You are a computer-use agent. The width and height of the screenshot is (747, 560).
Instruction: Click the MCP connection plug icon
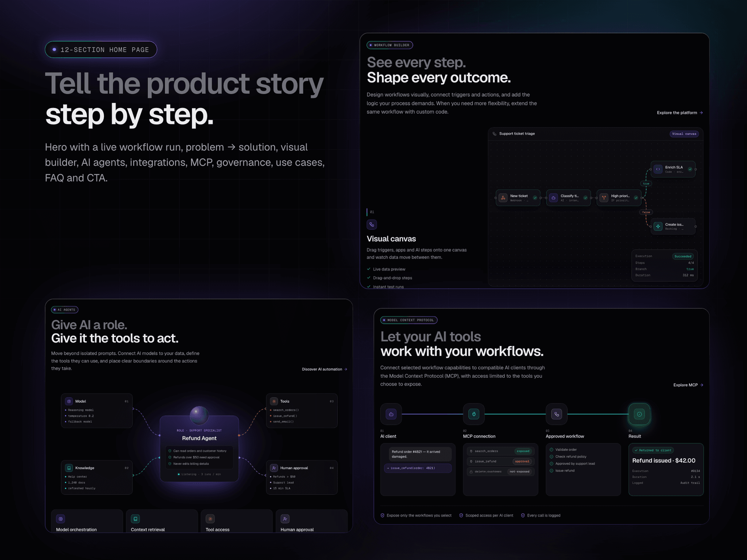pyautogui.click(x=474, y=414)
